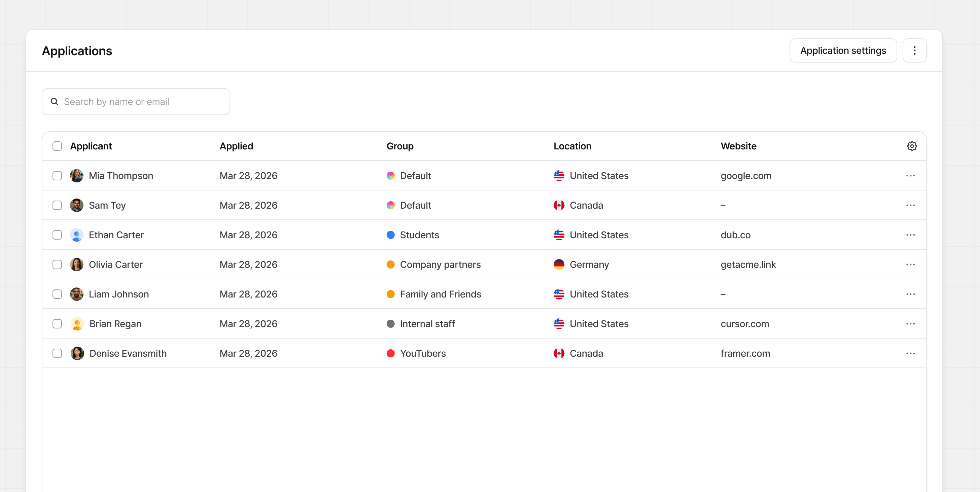Check the Olivia Carter row checkbox

[x=57, y=265]
